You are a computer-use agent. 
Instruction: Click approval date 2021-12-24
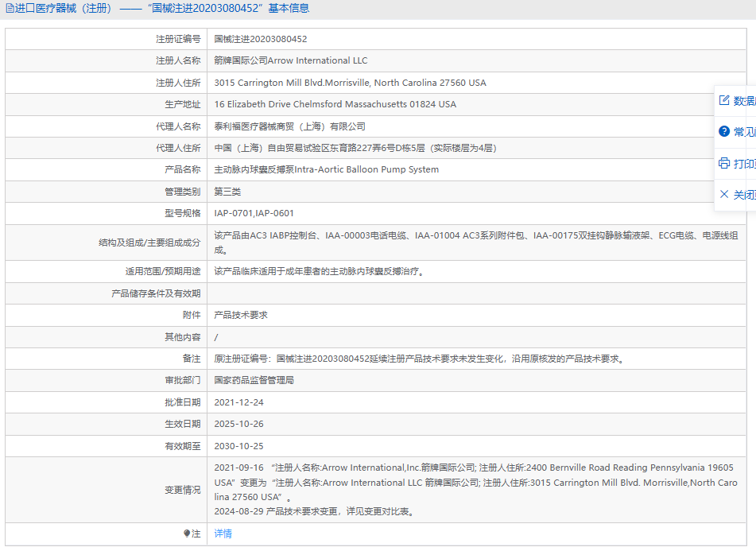[x=238, y=402]
